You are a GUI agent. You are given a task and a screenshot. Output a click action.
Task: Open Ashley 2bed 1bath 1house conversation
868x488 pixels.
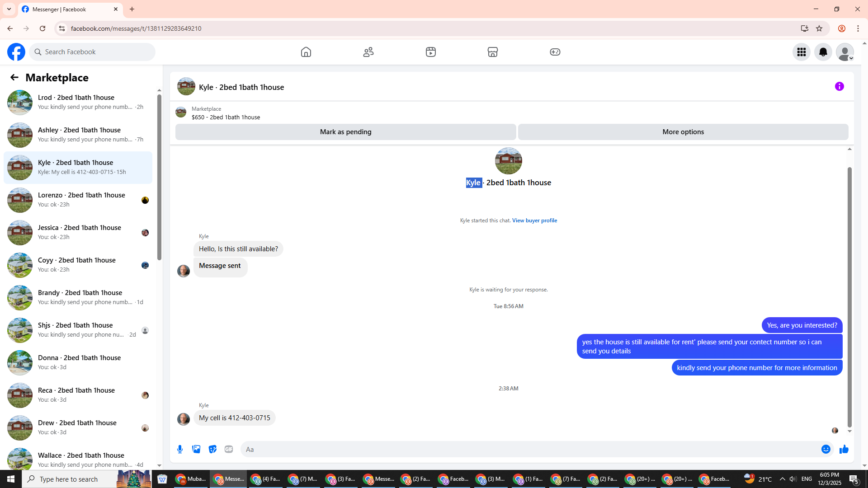click(78, 135)
